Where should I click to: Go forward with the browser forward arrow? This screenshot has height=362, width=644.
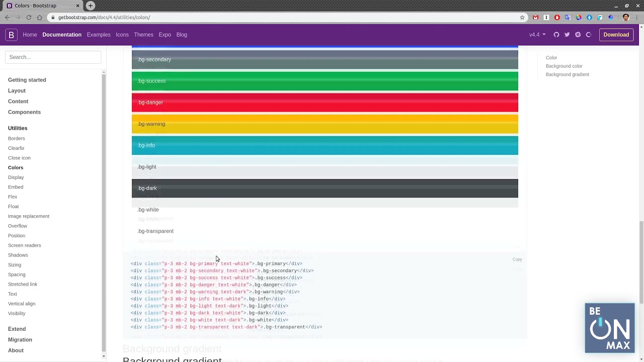[x=18, y=17]
